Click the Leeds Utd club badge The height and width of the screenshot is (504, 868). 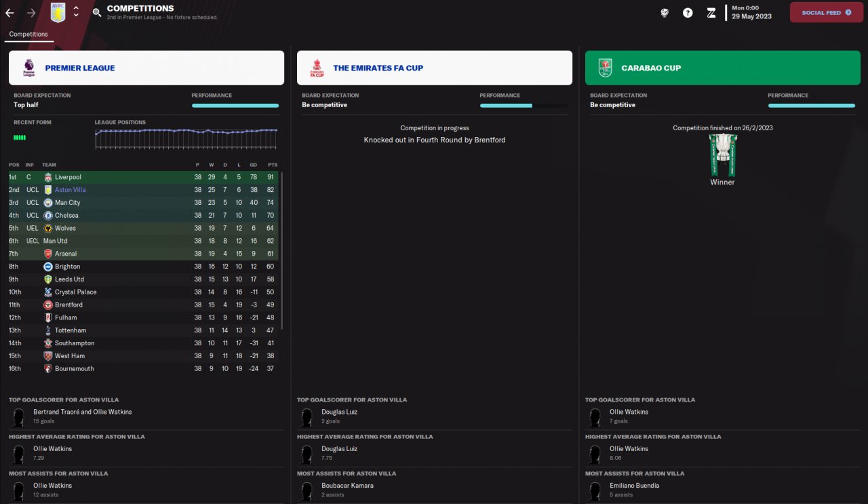(x=48, y=279)
